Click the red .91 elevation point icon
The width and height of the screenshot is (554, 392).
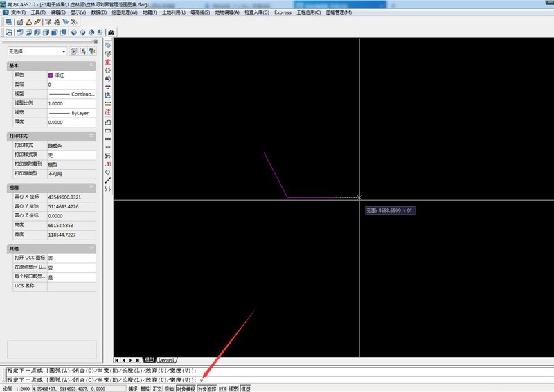click(x=108, y=164)
